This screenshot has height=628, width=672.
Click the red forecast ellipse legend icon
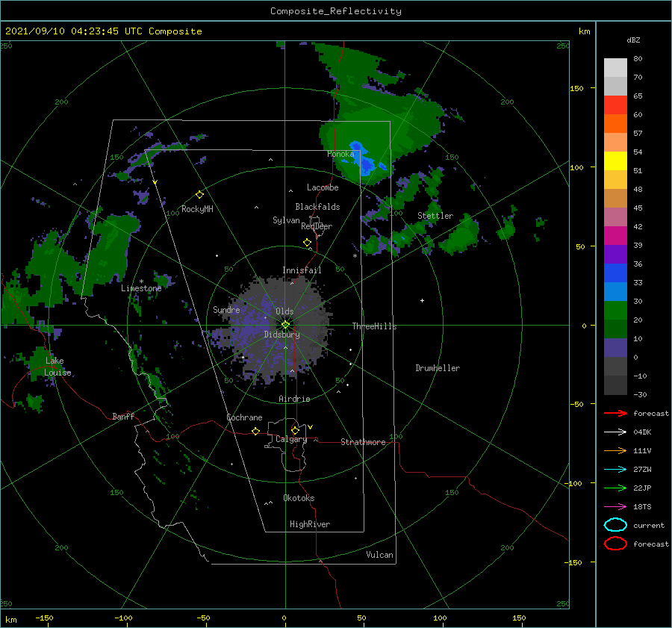tap(615, 544)
